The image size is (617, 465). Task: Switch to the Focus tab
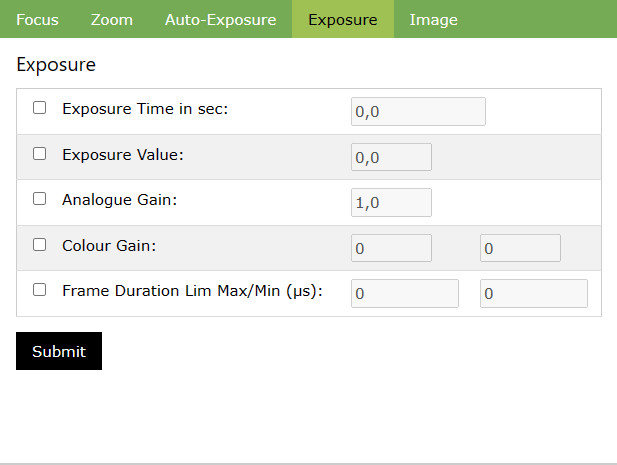pos(37,20)
